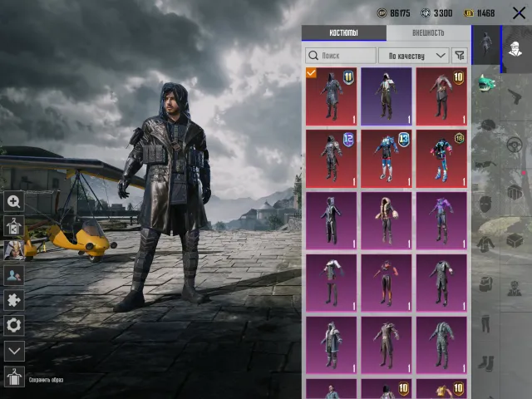Open the helmet category icon

(x=488, y=125)
